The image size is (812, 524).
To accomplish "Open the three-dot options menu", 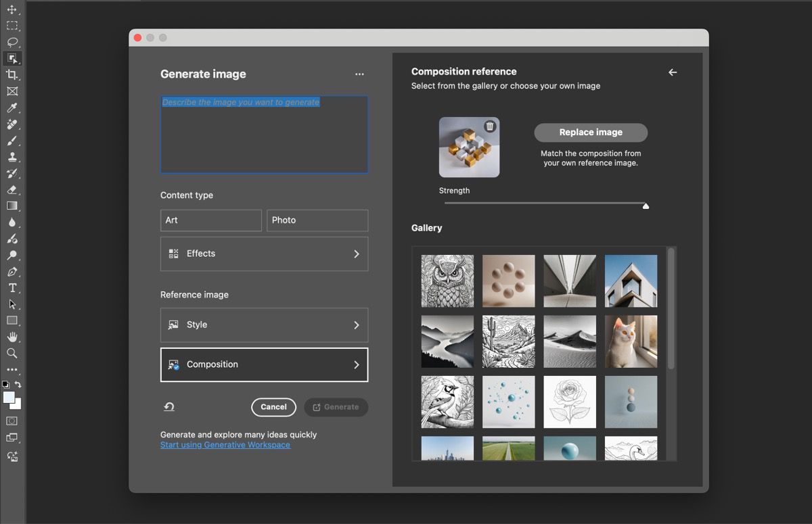I will point(359,74).
